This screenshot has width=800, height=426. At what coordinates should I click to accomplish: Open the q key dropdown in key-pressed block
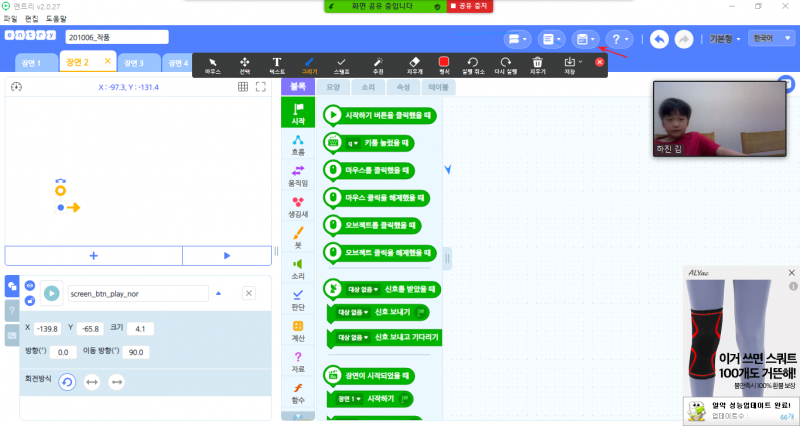pyautogui.click(x=353, y=143)
